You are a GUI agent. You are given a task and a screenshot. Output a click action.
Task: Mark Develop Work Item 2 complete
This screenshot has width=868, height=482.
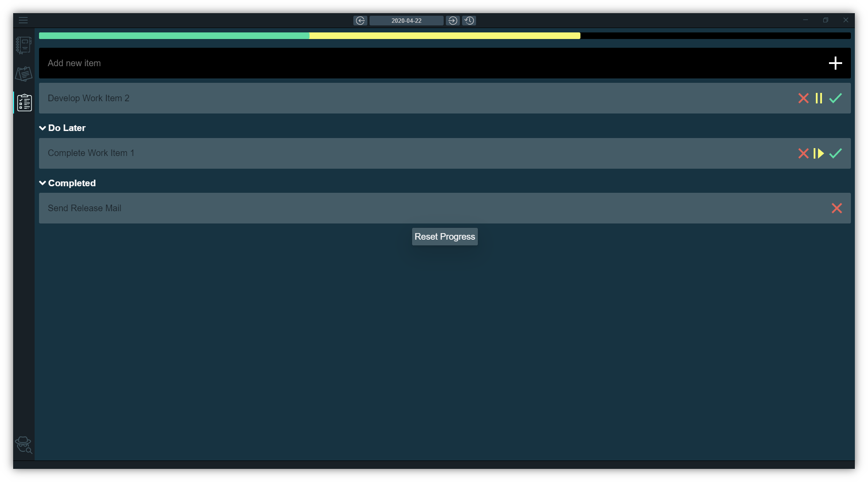[836, 98]
